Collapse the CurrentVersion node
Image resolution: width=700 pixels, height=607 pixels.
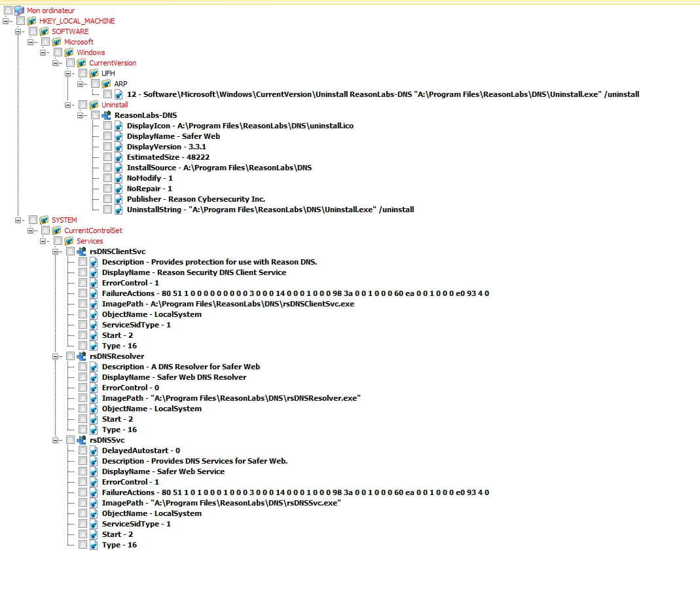coord(56,63)
